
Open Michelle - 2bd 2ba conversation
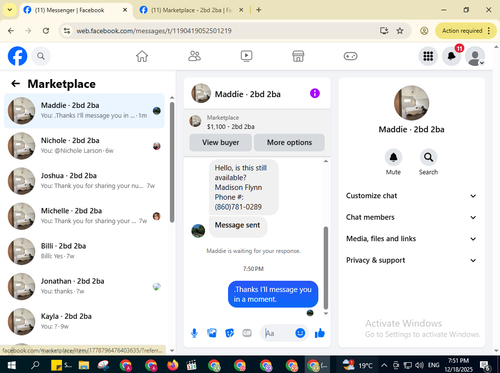[84, 216]
